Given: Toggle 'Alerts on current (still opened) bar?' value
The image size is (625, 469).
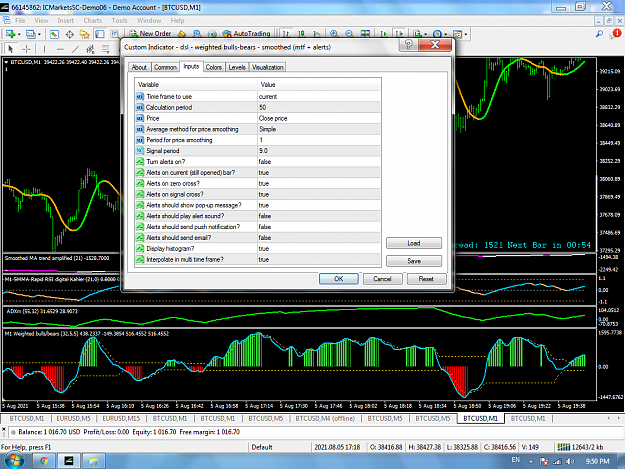Looking at the screenshot, I should (319, 173).
